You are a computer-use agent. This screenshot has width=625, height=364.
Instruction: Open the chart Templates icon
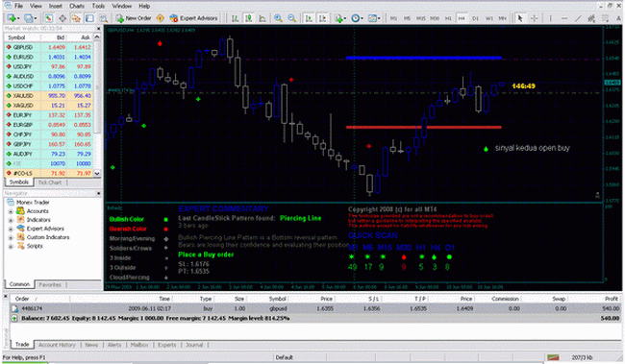[372, 18]
